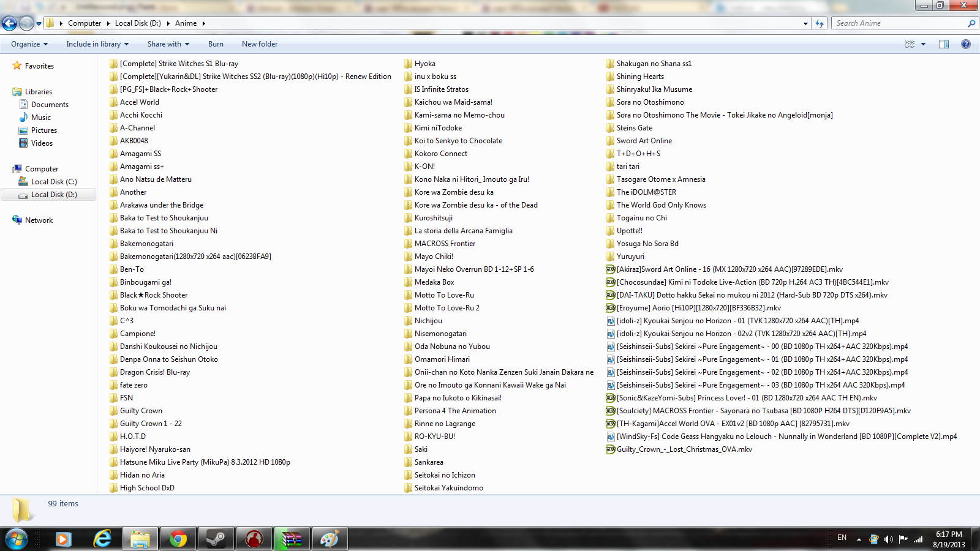
Task: Select Favorites in the navigation pane
Action: (x=39, y=66)
